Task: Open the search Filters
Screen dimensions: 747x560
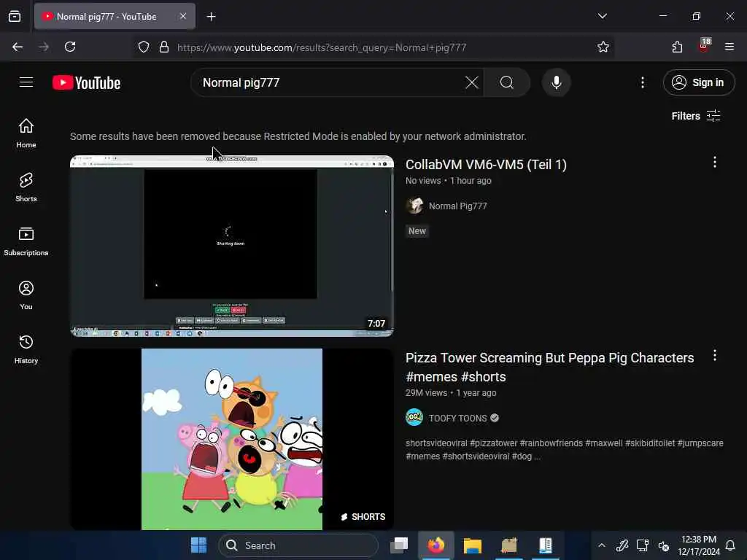Action: point(695,116)
